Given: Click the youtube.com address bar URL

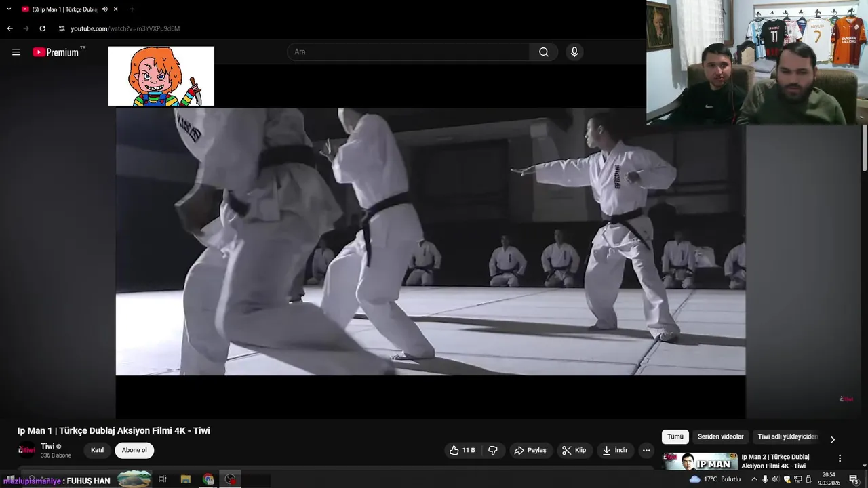Looking at the screenshot, I should coord(125,28).
